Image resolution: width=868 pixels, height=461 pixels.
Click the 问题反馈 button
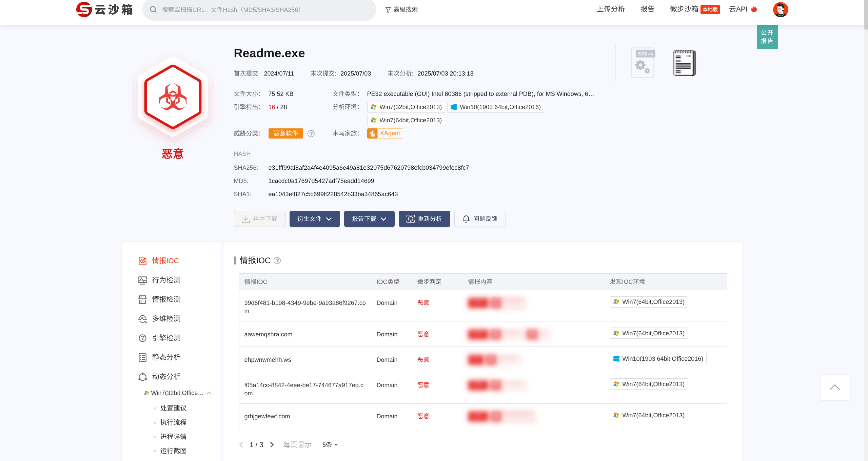click(480, 219)
